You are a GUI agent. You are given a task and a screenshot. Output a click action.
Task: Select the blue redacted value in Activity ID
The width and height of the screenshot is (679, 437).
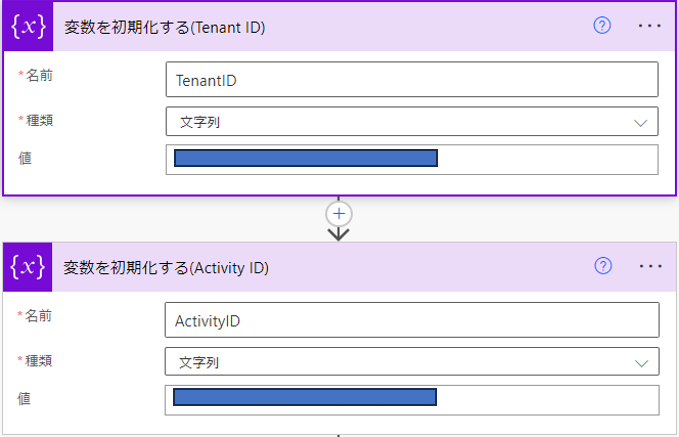(x=305, y=397)
